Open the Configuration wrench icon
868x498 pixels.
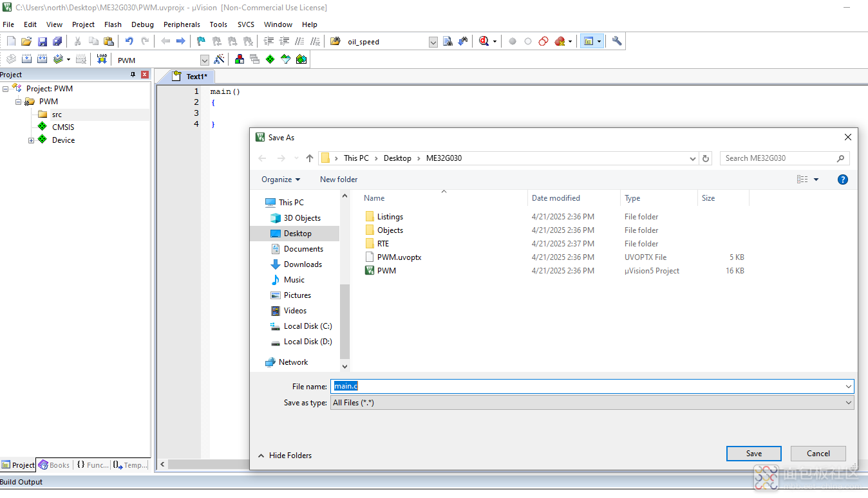tap(617, 41)
